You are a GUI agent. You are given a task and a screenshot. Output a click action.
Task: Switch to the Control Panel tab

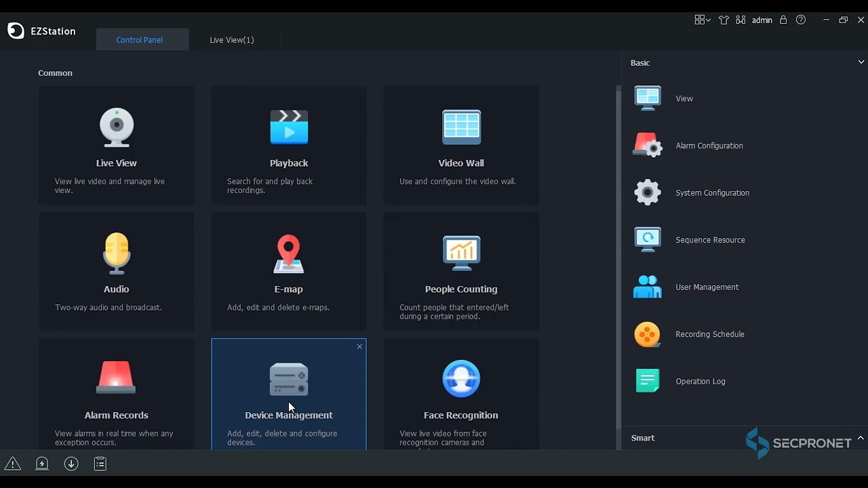tap(142, 39)
